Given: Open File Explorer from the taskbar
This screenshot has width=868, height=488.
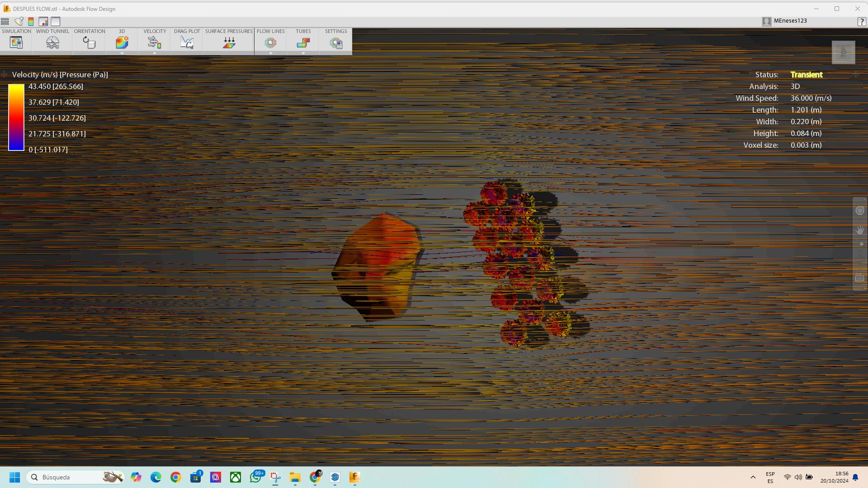Looking at the screenshot, I should pyautogui.click(x=295, y=477).
